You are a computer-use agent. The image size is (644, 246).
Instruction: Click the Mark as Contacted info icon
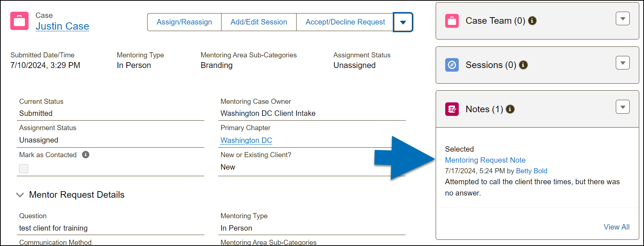(86, 155)
